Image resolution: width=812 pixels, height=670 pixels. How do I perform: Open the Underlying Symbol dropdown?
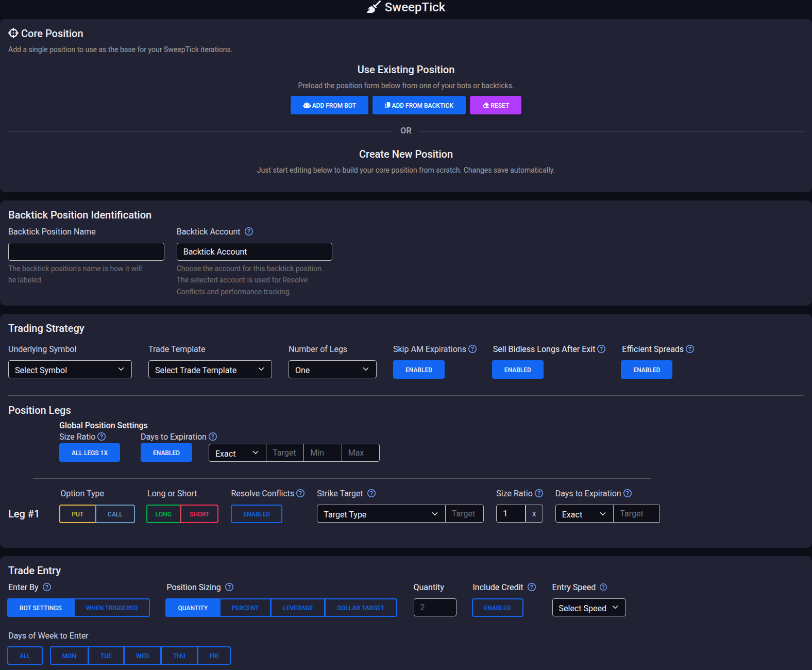[70, 370]
